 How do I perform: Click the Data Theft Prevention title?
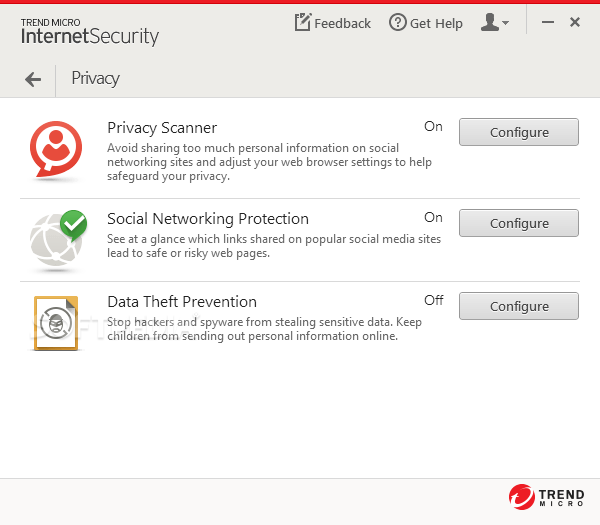(x=182, y=302)
